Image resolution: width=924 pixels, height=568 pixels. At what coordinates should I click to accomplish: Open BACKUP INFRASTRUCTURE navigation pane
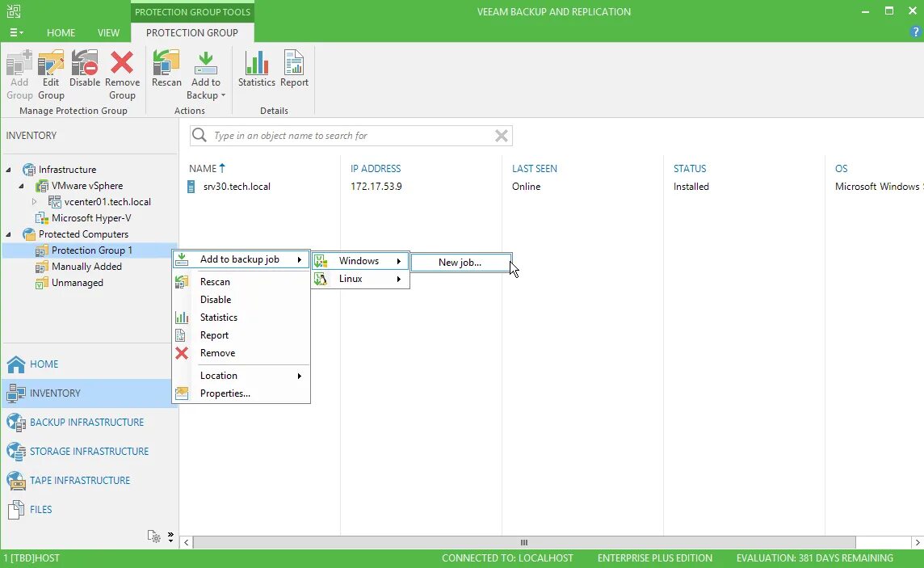[x=90, y=422]
